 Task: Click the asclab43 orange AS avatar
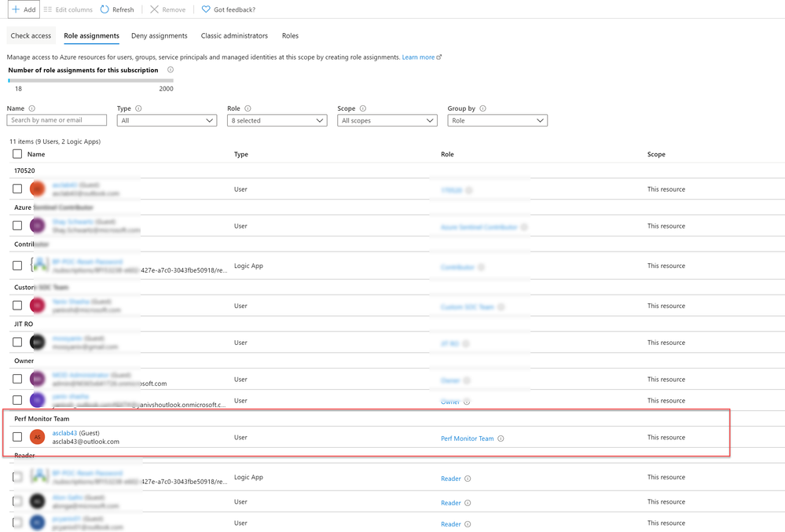click(38, 437)
